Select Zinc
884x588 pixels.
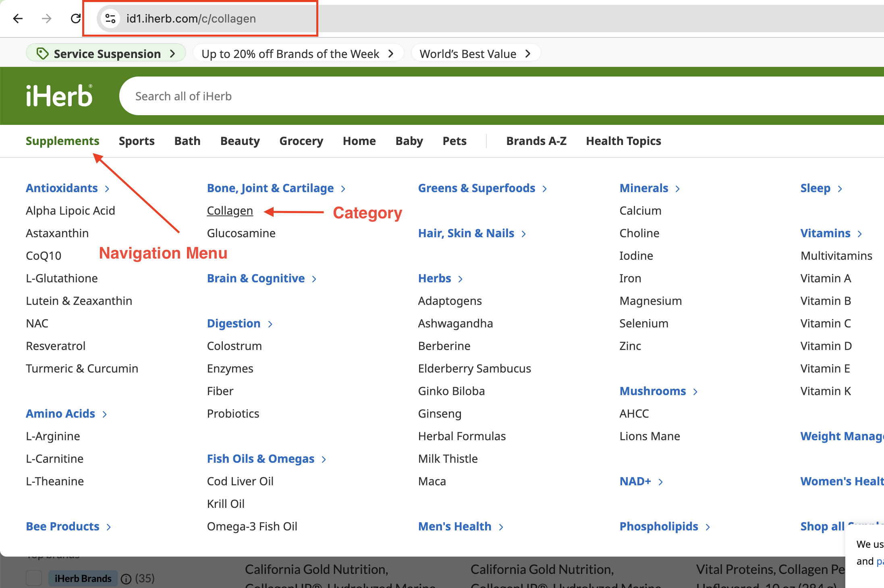[631, 346]
